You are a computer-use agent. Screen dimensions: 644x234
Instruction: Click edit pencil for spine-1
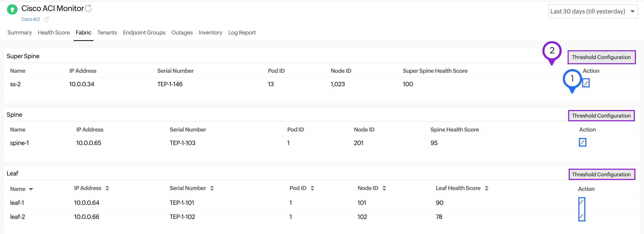click(x=583, y=142)
